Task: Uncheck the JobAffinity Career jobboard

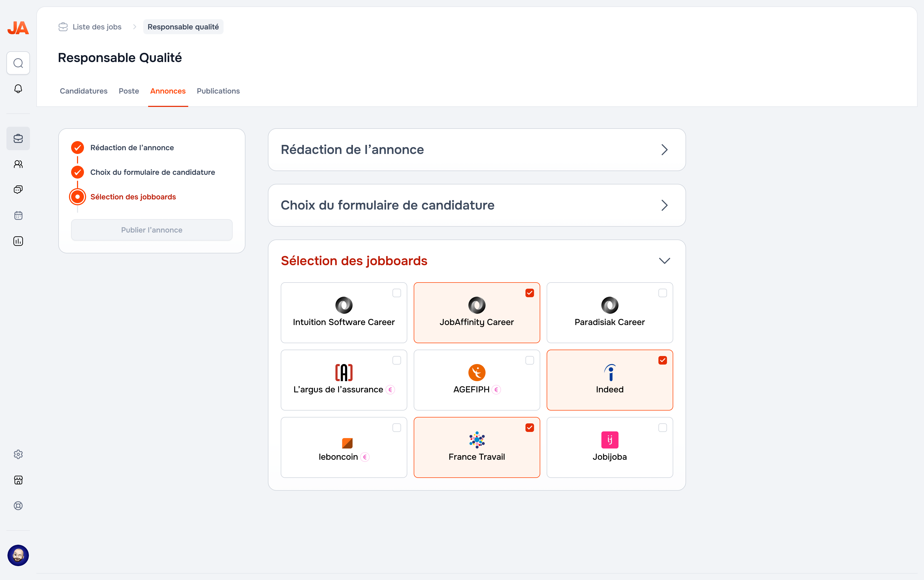Action: click(530, 292)
